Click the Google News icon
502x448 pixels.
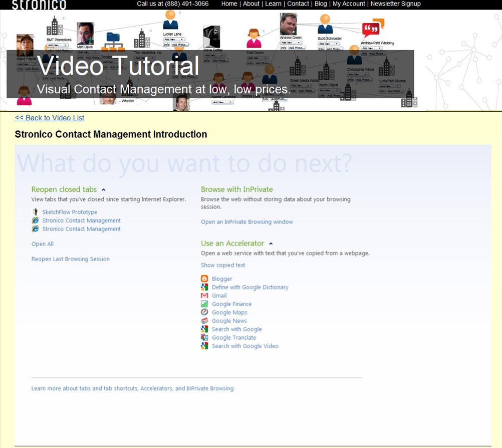coord(204,321)
